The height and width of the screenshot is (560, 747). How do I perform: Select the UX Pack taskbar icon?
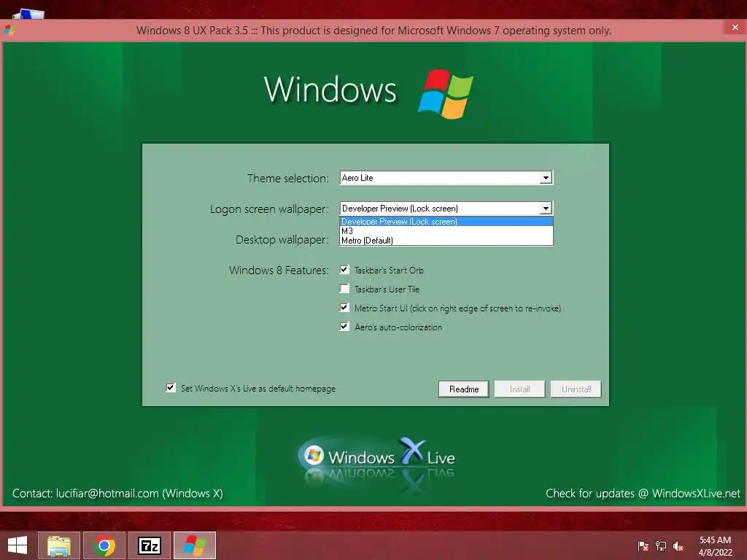coord(195,545)
